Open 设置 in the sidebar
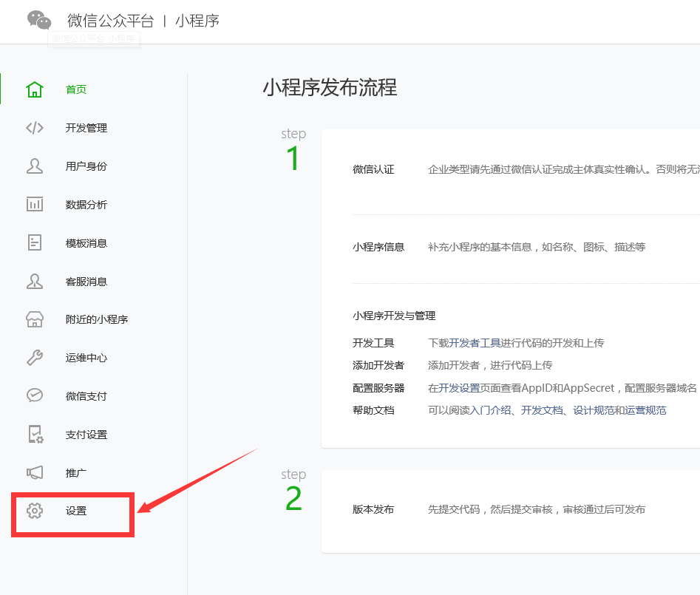The height and width of the screenshot is (595, 700). (x=76, y=511)
